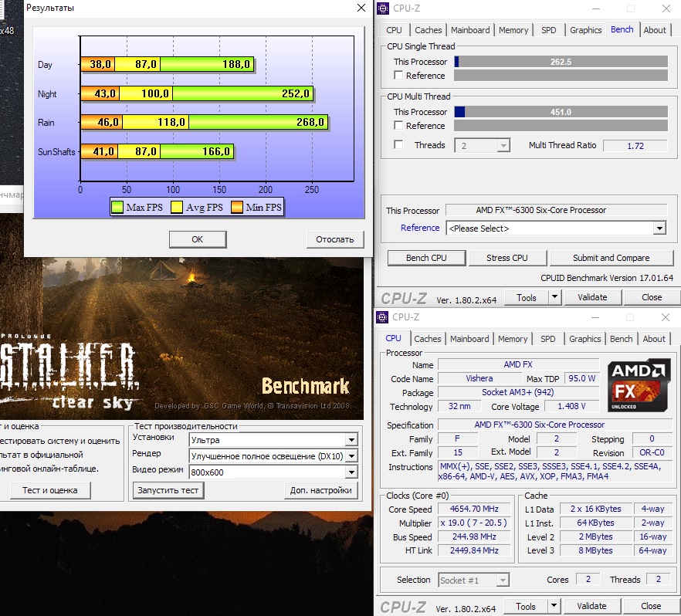
Task: Tick the Threads checkbox
Action: (x=398, y=144)
